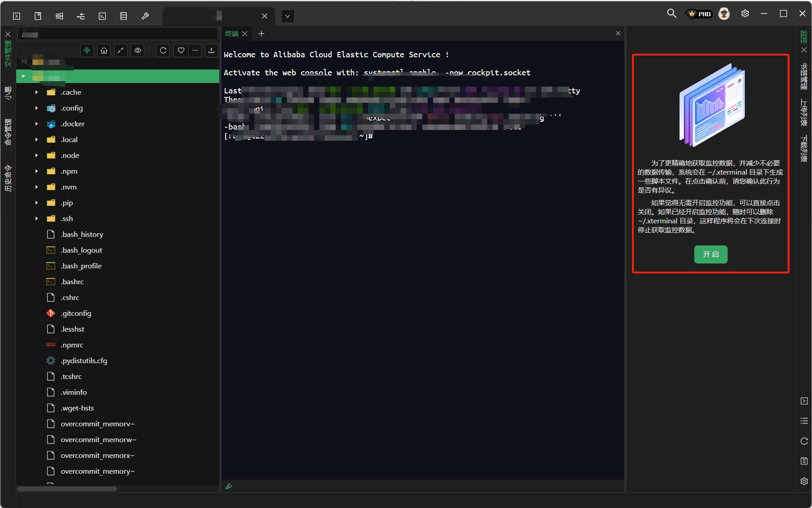Expand the .ssh folder

(x=37, y=219)
